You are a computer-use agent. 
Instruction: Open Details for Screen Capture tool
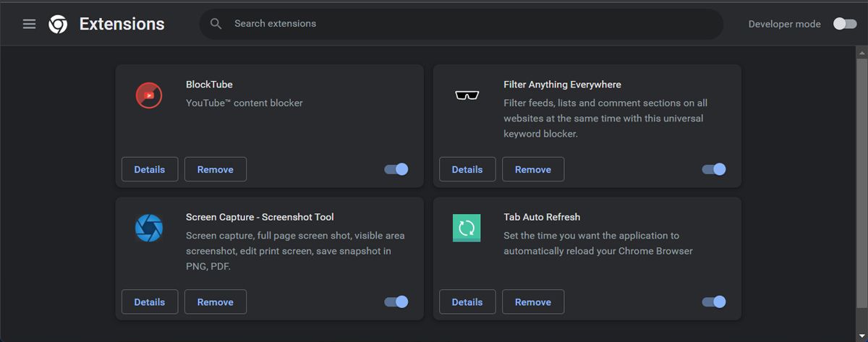[150, 302]
